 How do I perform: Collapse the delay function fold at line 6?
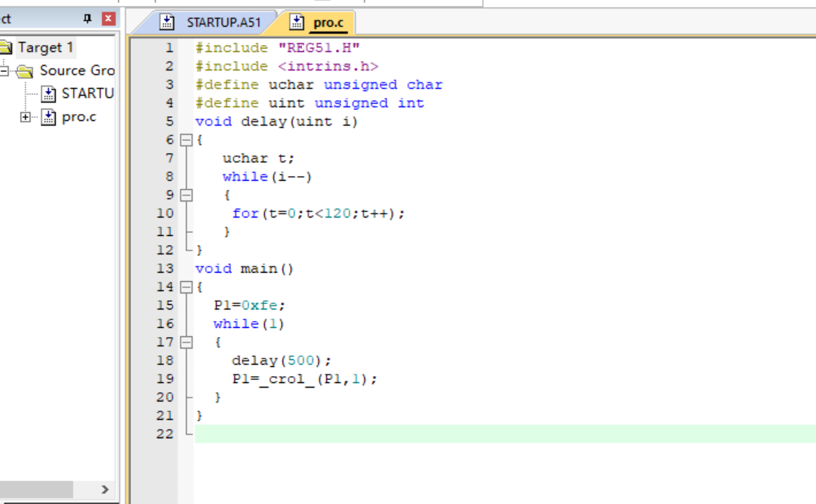[x=185, y=140]
